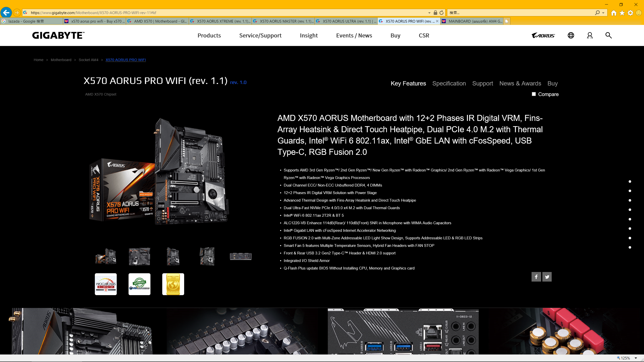Open the product Buy section link

[x=552, y=83]
